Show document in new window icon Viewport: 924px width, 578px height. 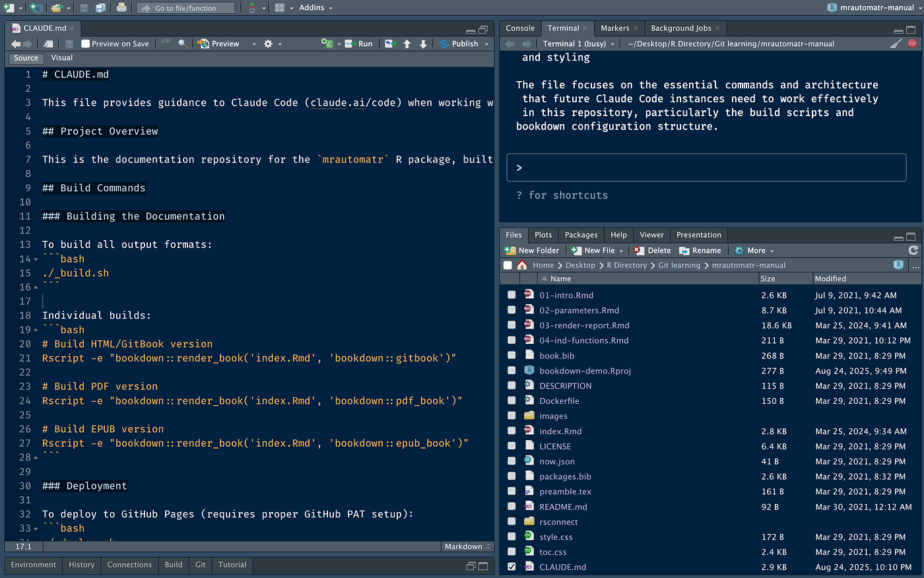click(x=49, y=44)
